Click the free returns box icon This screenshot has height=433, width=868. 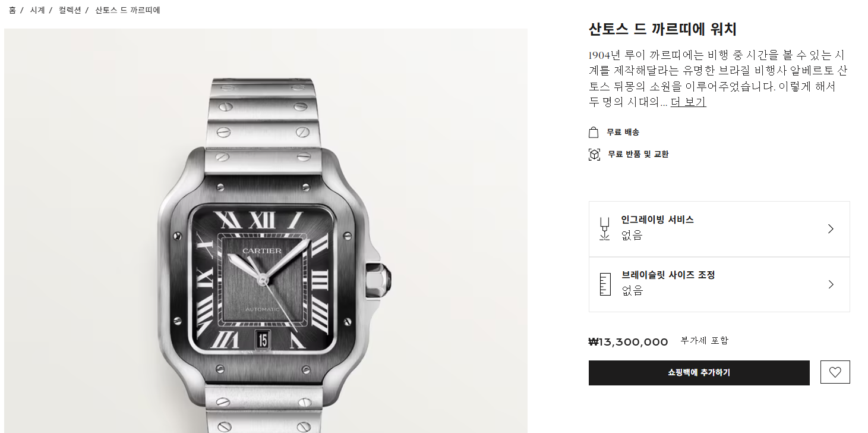[594, 155]
